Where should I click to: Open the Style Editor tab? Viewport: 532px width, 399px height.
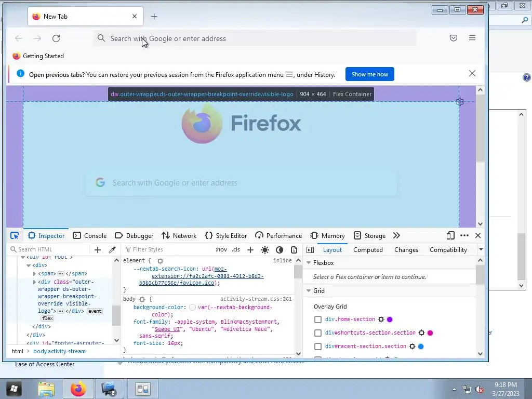[x=226, y=235]
